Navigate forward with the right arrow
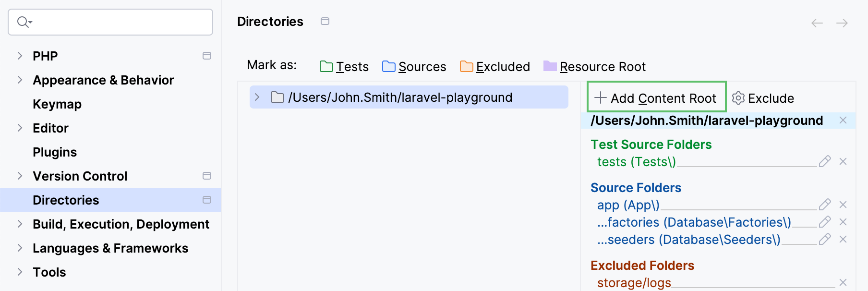This screenshot has width=868, height=291. [x=842, y=23]
